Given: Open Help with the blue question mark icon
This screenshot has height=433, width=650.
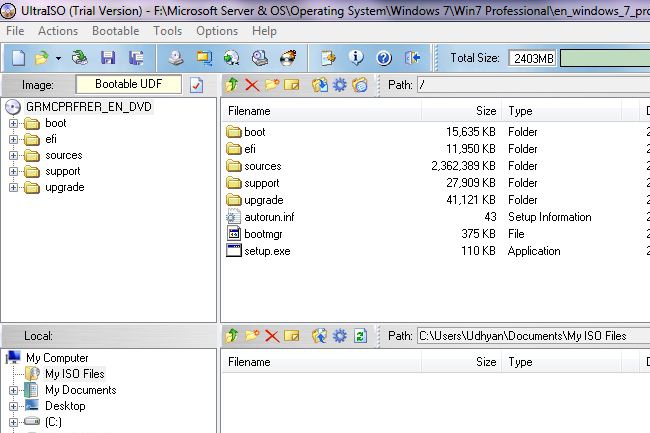Looking at the screenshot, I should tap(384, 58).
